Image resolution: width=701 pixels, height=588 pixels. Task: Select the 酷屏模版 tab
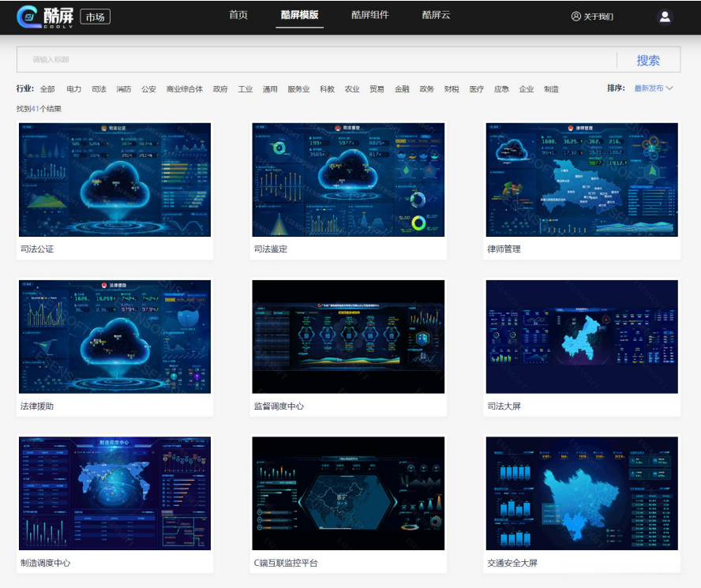[299, 15]
